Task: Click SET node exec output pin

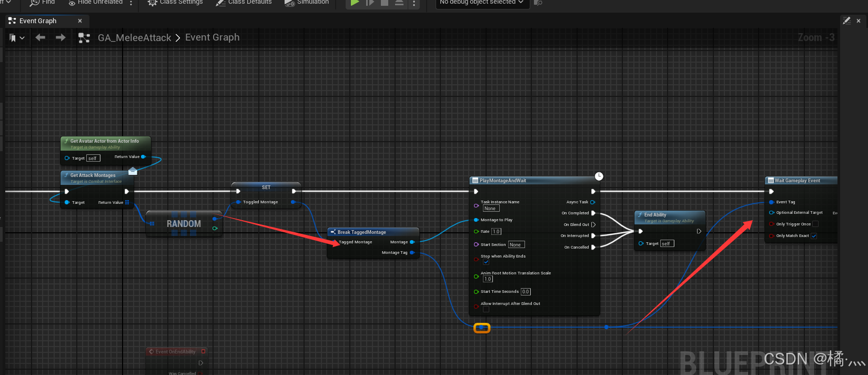Action: [294, 191]
